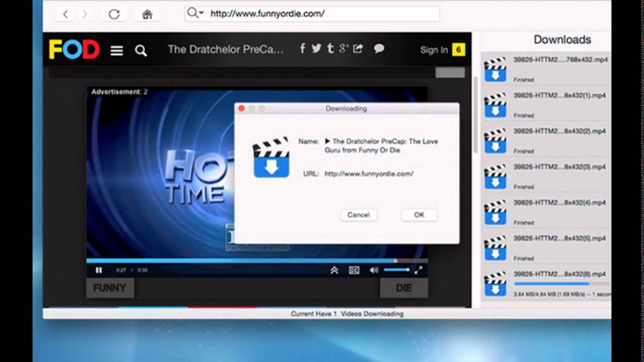Click the icon for 8x432(4).mp4 download
This screenshot has width=644, height=362.
(495, 212)
